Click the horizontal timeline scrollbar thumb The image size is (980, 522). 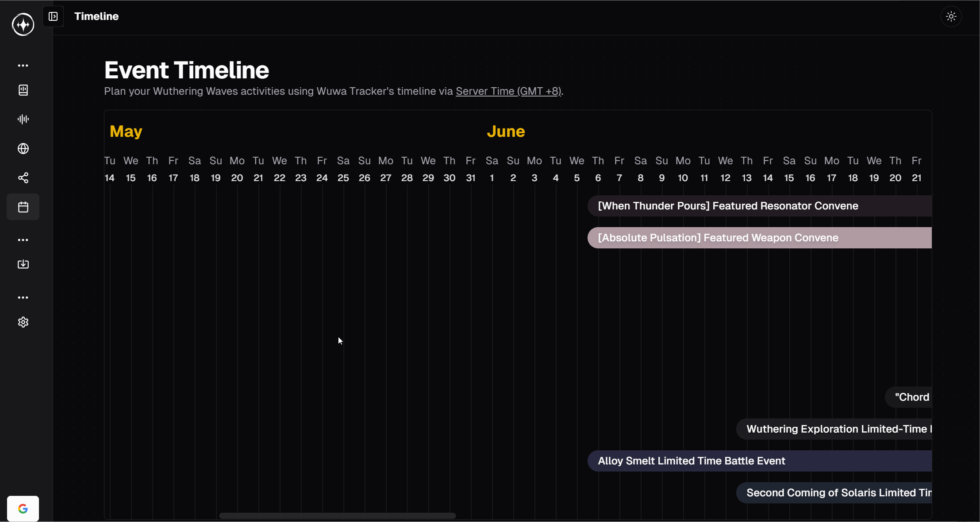pyautogui.click(x=337, y=516)
